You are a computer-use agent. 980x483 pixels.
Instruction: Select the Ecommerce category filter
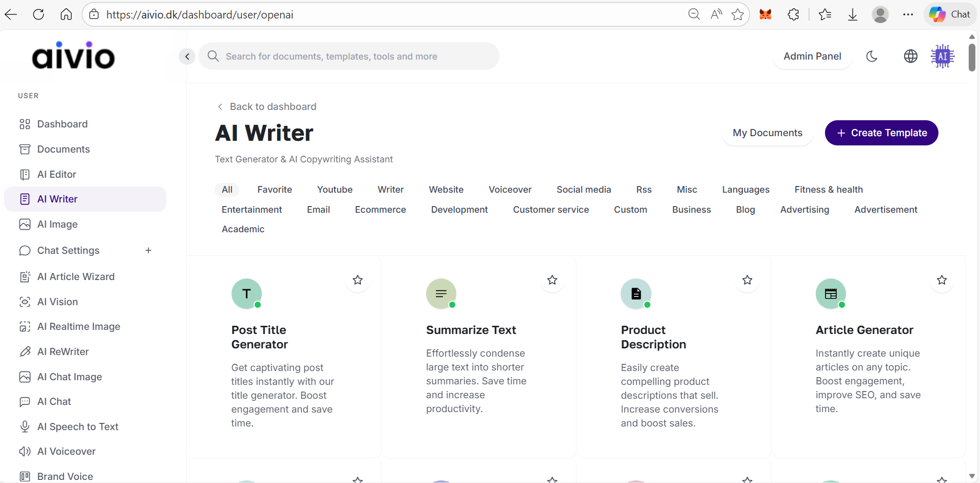380,210
